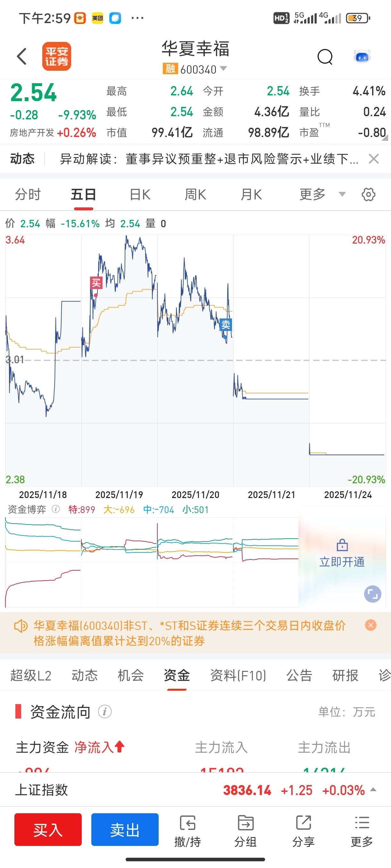The image size is (391, 868).
Task: Tap info icon beside 资金博弈
Action: [x=56, y=509]
